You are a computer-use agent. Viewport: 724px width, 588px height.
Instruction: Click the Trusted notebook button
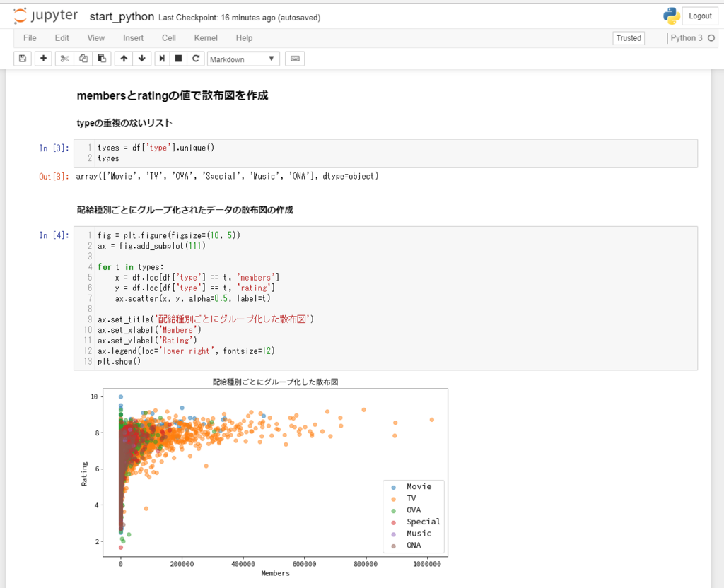click(629, 38)
